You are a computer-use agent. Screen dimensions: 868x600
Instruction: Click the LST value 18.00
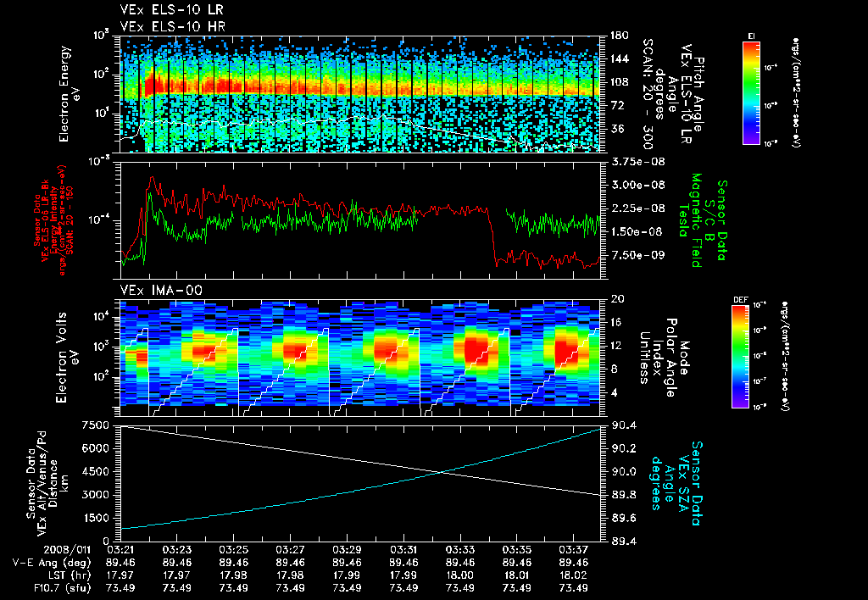pyautogui.click(x=460, y=575)
